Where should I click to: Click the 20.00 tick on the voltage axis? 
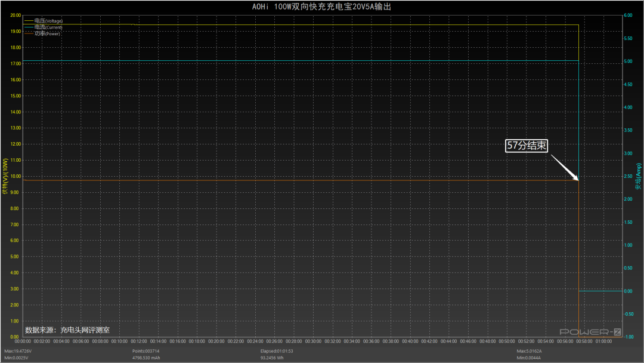[x=16, y=15]
